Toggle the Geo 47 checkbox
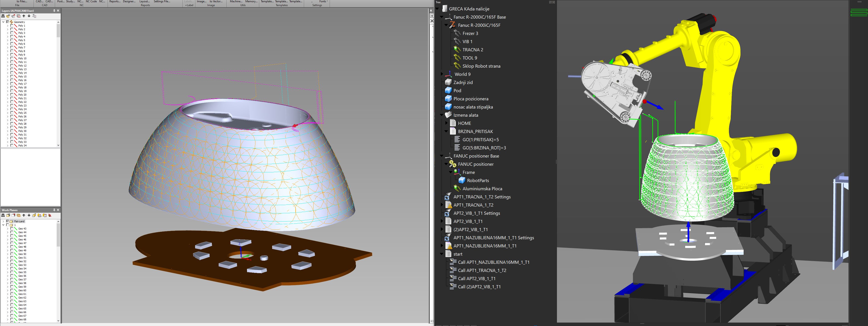 12,243
